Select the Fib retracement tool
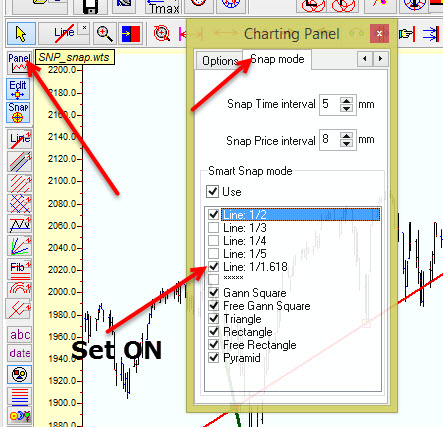 tap(20, 269)
